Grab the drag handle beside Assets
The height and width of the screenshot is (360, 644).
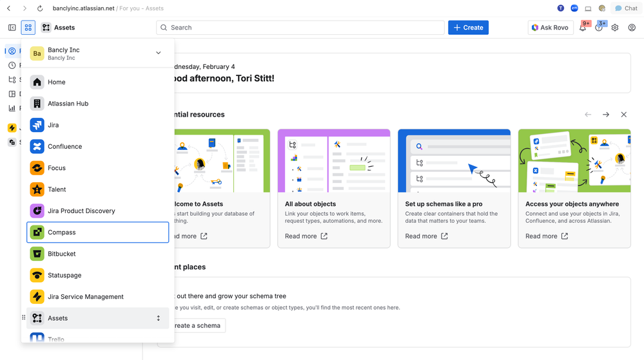[x=23, y=317]
